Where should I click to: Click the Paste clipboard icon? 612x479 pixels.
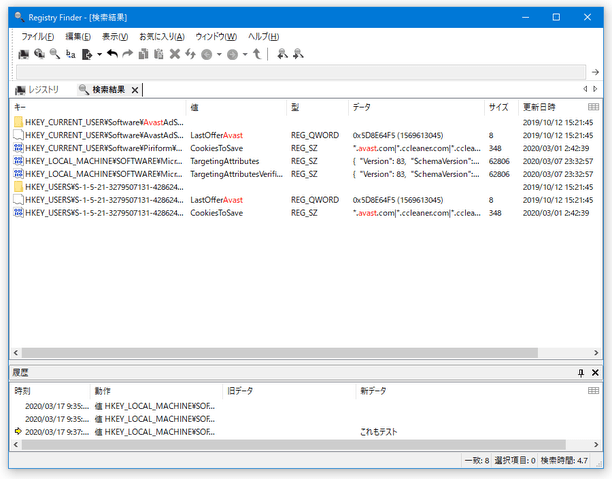point(158,54)
